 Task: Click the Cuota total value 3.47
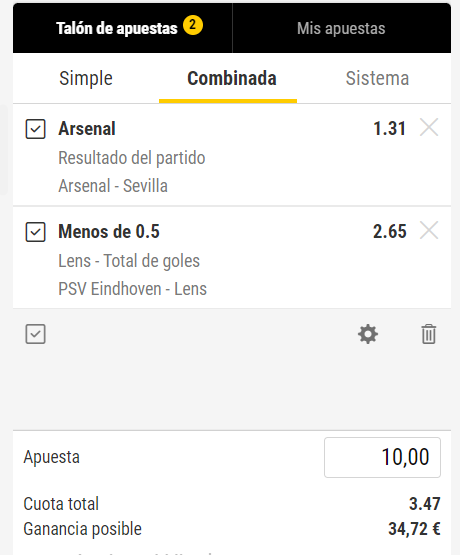tap(425, 504)
